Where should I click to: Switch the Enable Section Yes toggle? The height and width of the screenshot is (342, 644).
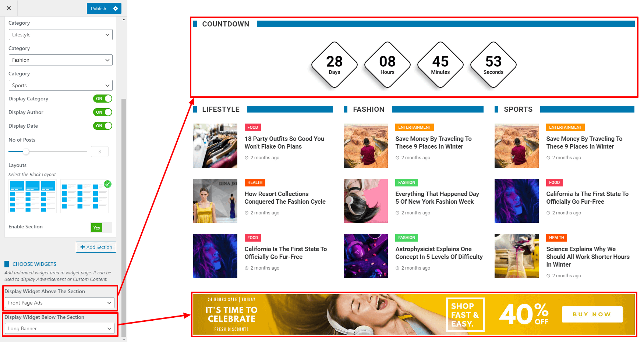point(102,228)
